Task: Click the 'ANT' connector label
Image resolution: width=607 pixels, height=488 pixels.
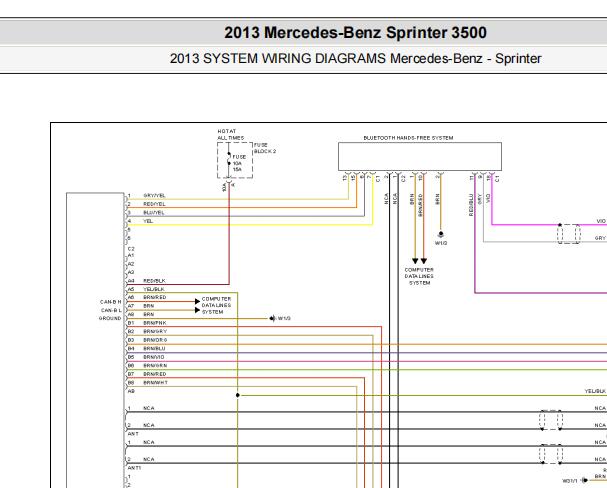Action: tap(133, 434)
